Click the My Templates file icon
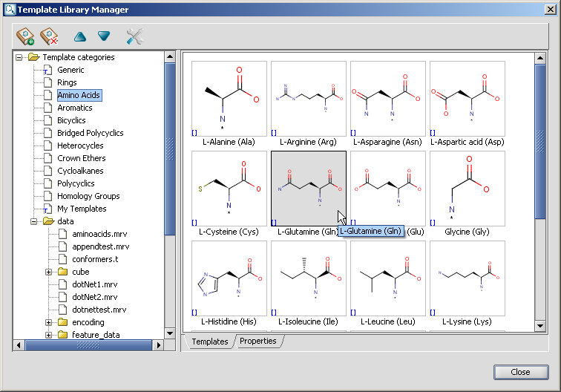This screenshot has height=392, width=561. (47, 209)
